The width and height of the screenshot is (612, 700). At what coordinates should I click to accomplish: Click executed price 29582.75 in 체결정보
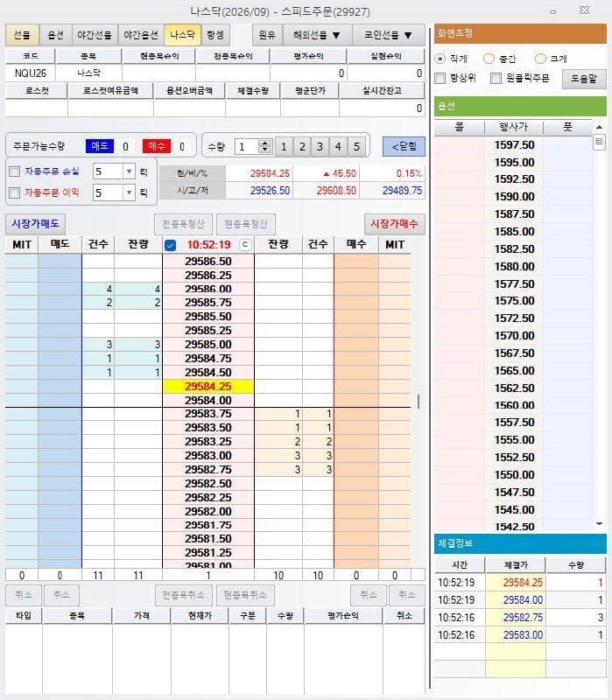point(516,618)
